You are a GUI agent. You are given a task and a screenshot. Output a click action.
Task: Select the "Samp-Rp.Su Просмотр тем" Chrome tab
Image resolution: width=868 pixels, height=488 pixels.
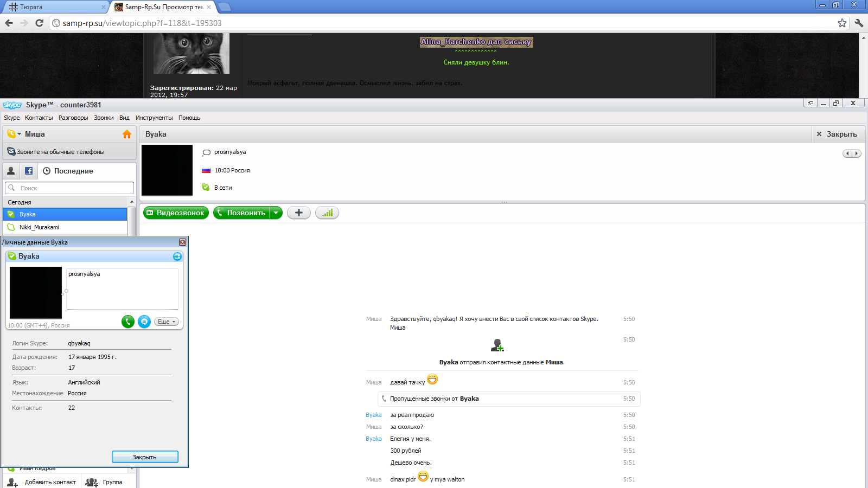click(163, 7)
